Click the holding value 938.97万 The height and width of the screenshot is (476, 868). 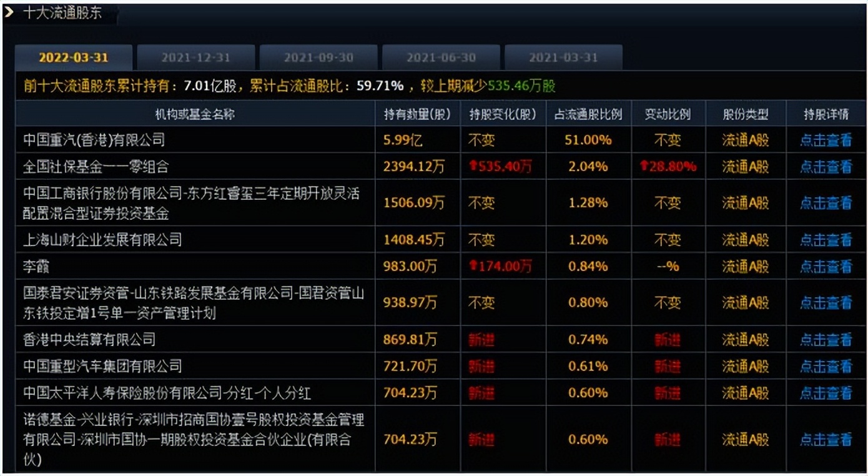[x=410, y=303]
